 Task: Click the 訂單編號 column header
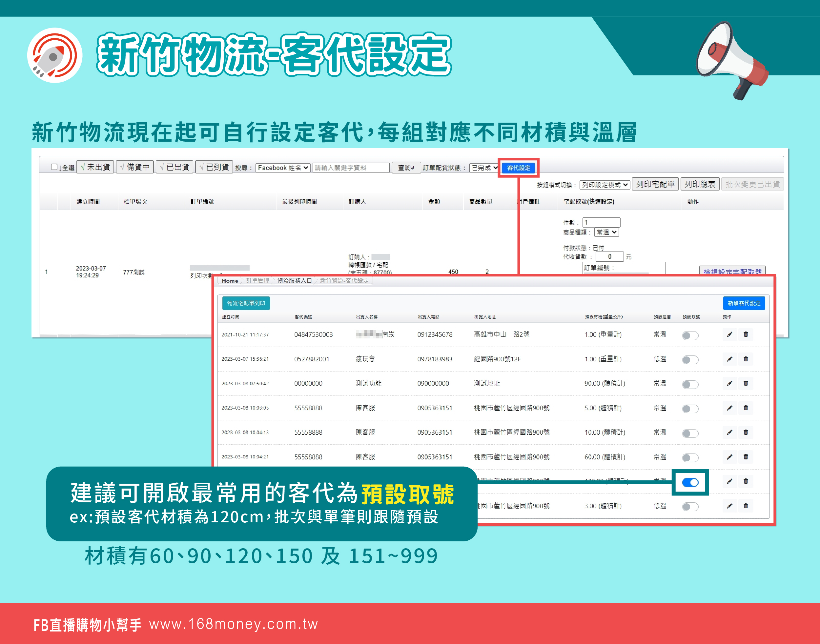pyautogui.click(x=202, y=201)
